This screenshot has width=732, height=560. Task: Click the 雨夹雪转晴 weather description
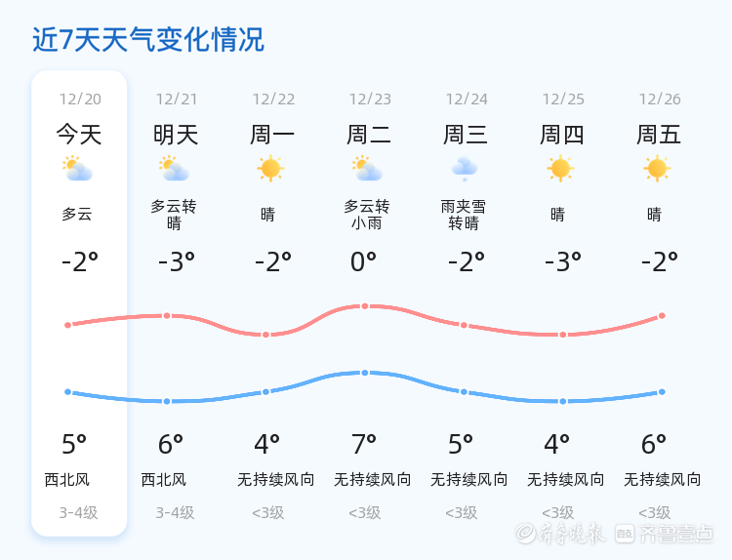pyautogui.click(x=464, y=215)
